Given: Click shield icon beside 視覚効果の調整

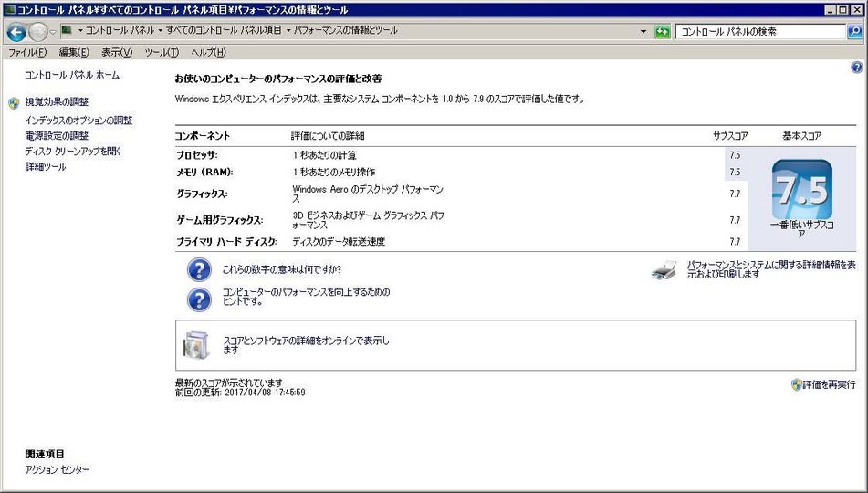Looking at the screenshot, I should click(14, 102).
